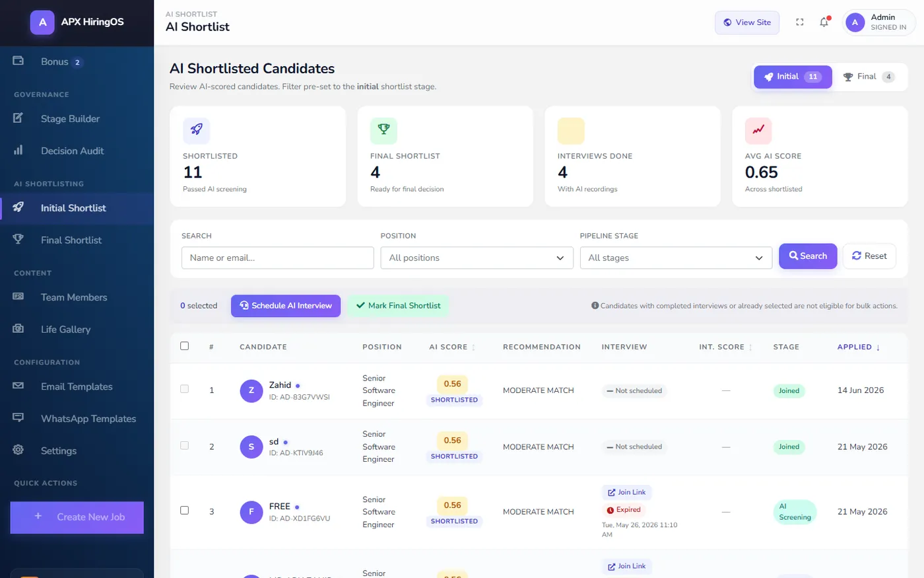Reset the search filters

(869, 256)
